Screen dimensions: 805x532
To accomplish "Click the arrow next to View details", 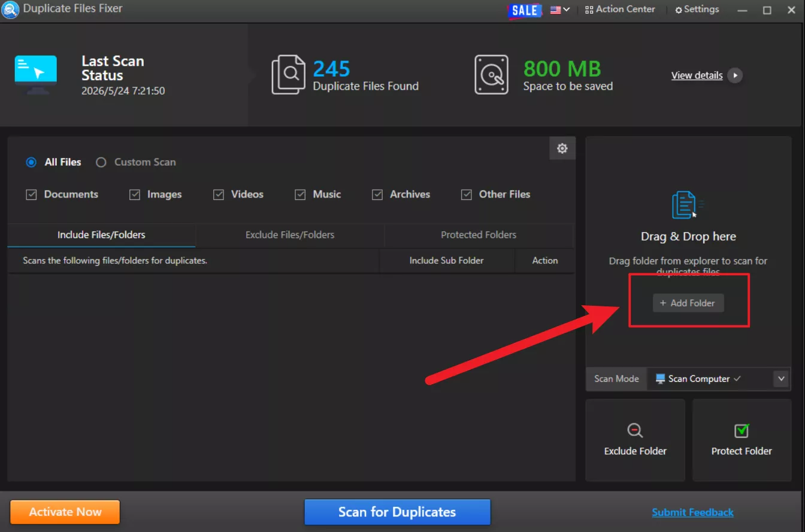I will [x=735, y=75].
